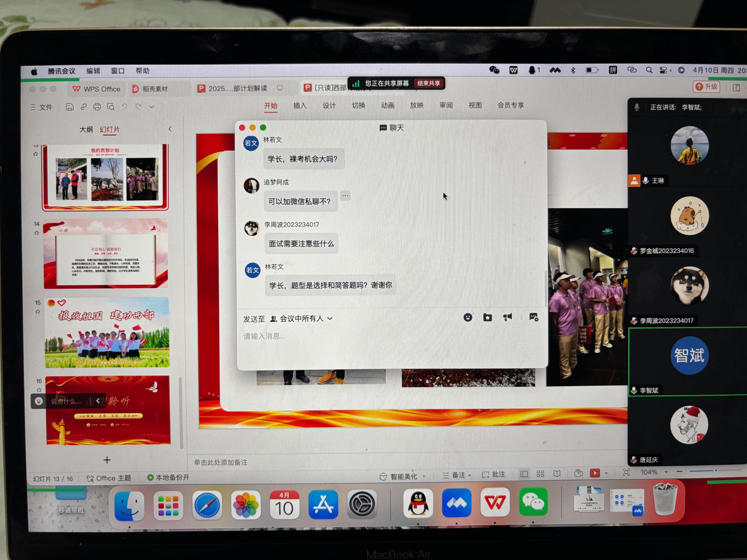Screen dimensions: 747x560
Task: Select slide 15 thumbnail 报效祖国 建功西部
Action: point(107,332)
